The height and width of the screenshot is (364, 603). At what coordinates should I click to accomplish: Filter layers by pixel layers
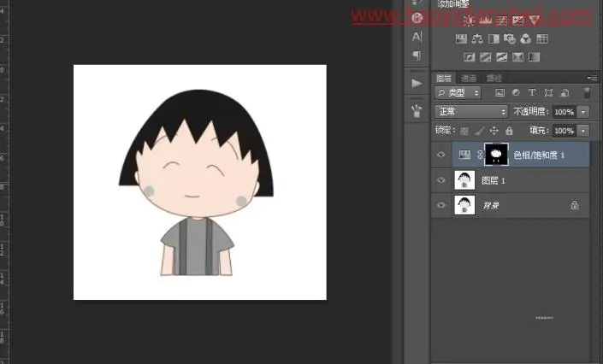(x=500, y=92)
